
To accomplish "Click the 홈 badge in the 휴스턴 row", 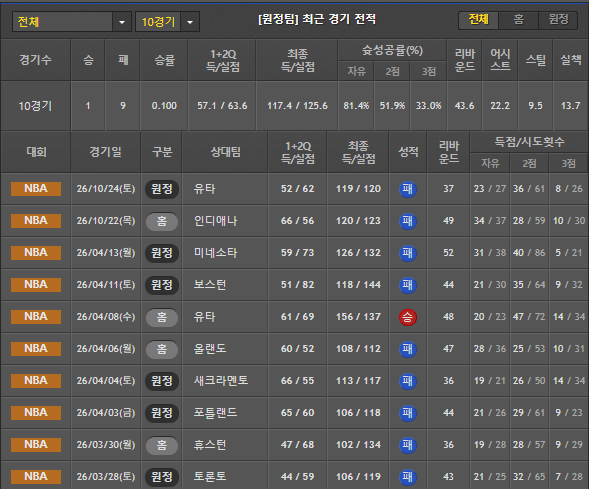I will (162, 445).
